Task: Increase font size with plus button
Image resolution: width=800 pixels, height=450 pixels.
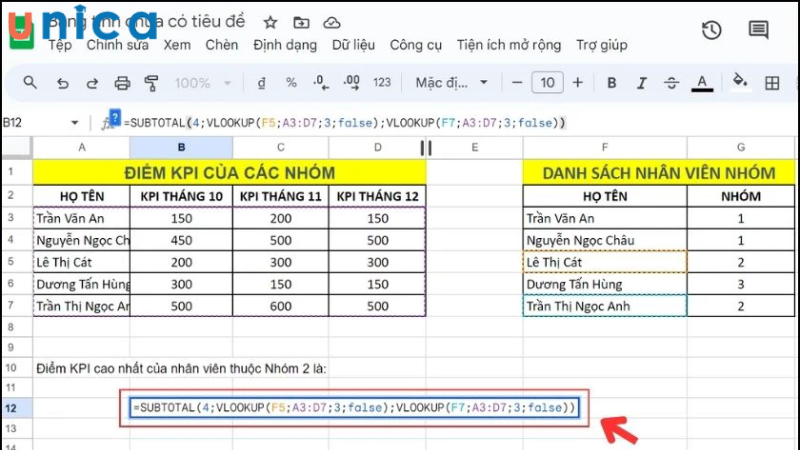Action: click(578, 83)
